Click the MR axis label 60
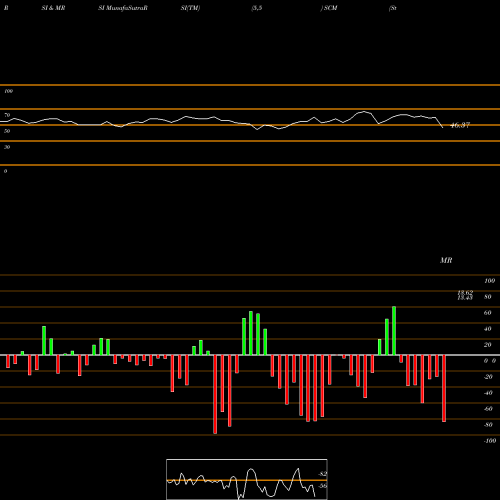 [x=487, y=313]
